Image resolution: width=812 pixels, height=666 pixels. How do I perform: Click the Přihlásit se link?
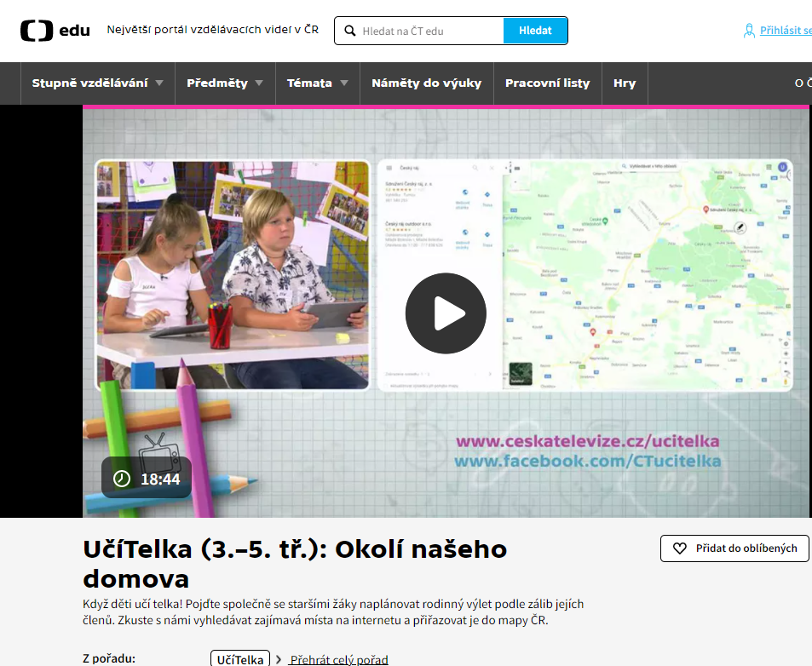click(x=786, y=31)
